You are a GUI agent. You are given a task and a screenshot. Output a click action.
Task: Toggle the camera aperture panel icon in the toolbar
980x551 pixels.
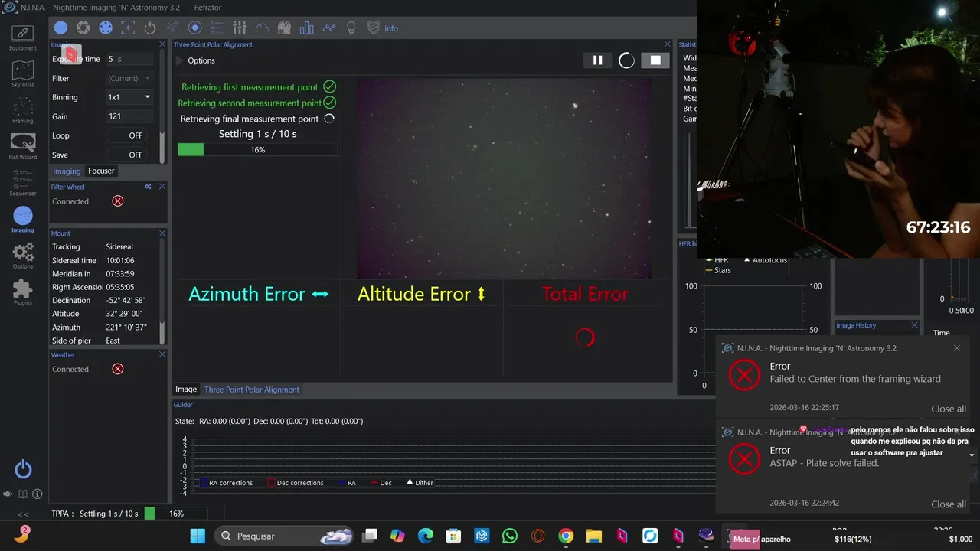pos(83,28)
